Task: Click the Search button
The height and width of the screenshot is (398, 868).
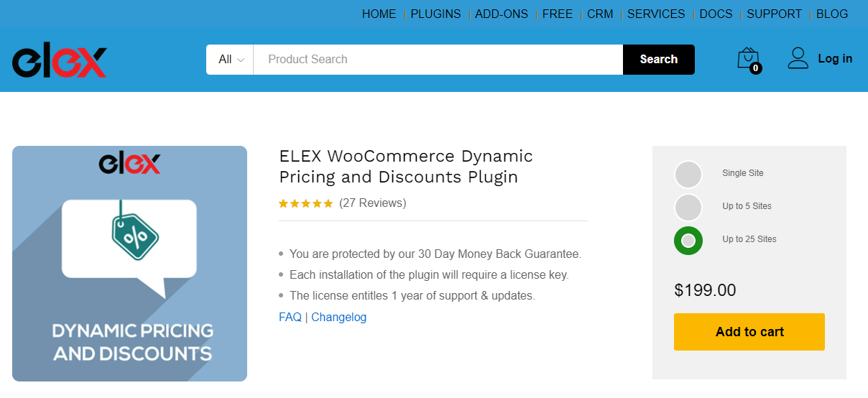Action: (659, 60)
